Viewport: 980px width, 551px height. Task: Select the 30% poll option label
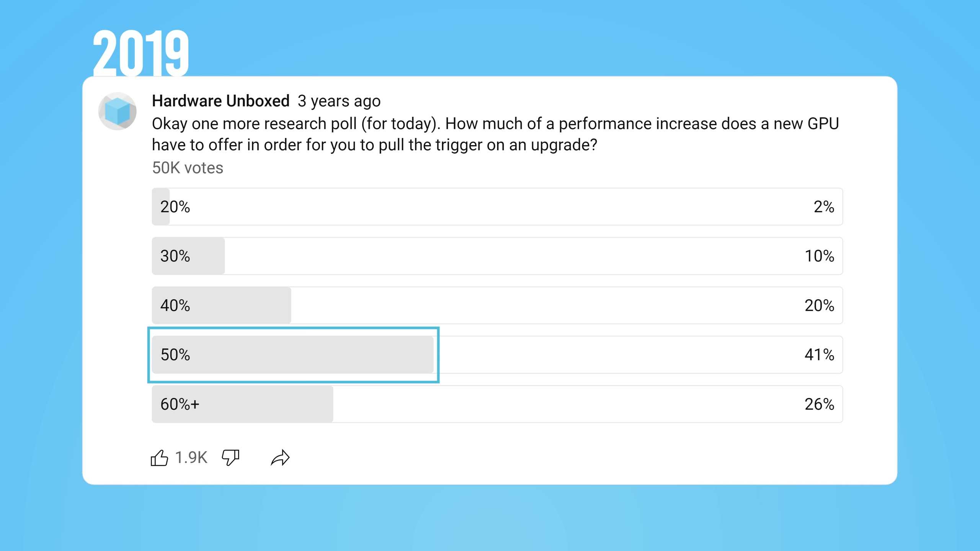pos(175,256)
